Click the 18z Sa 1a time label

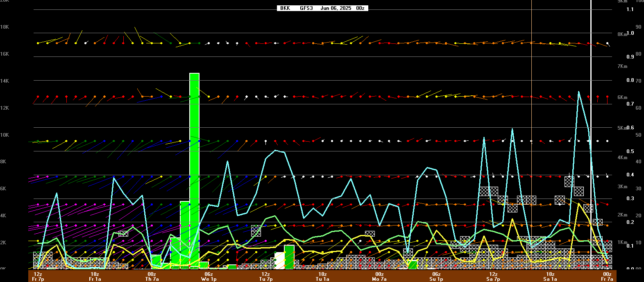pyautogui.click(x=551, y=277)
